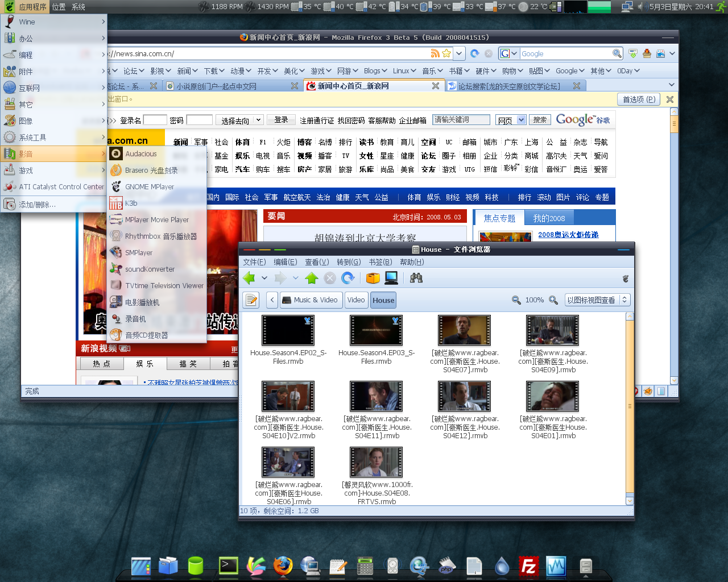Click Music & Video path button
Image resolution: width=728 pixels, height=582 pixels.
[311, 300]
